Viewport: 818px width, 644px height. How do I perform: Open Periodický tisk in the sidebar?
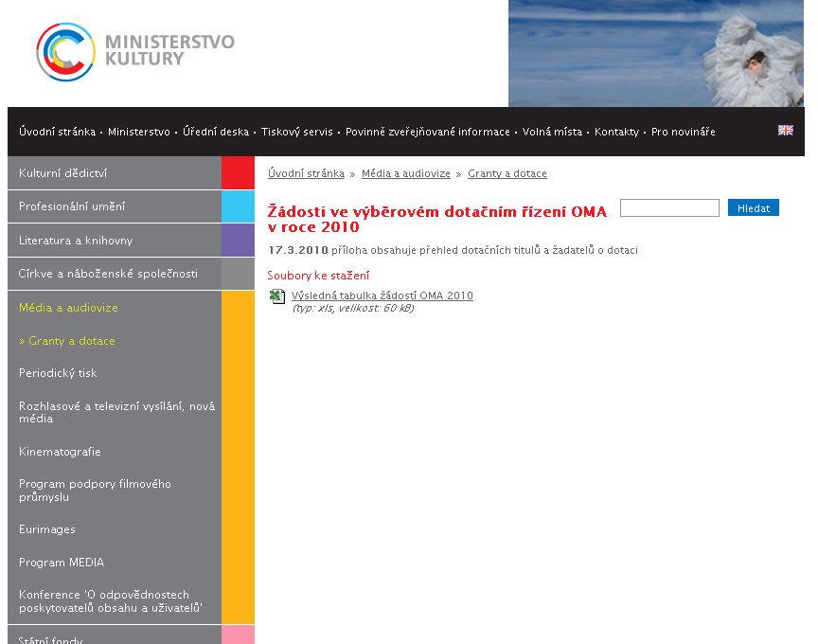coord(58,372)
